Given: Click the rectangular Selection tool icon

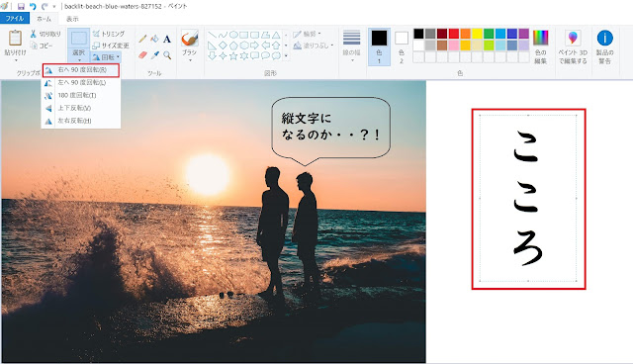Looking at the screenshot, I should click(x=78, y=39).
